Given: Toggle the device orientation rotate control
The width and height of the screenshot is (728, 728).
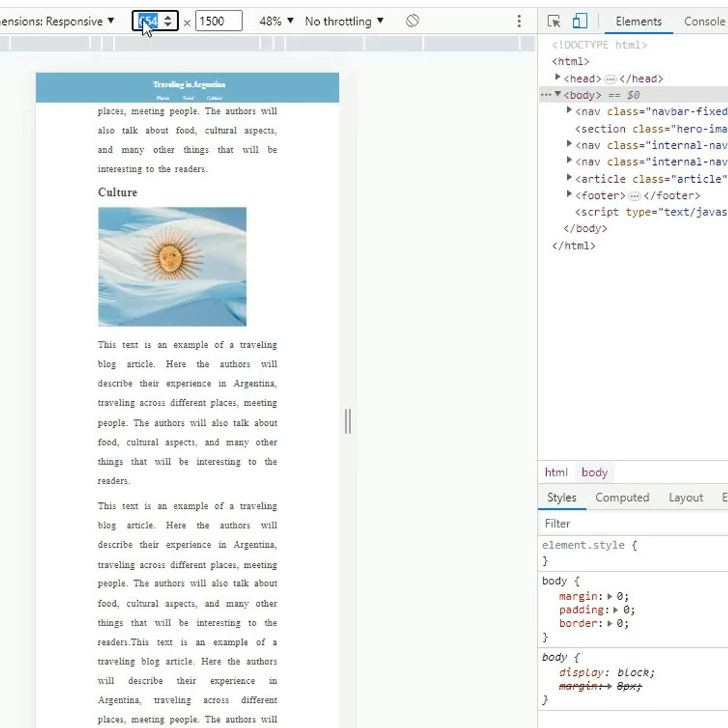Looking at the screenshot, I should 413,20.
